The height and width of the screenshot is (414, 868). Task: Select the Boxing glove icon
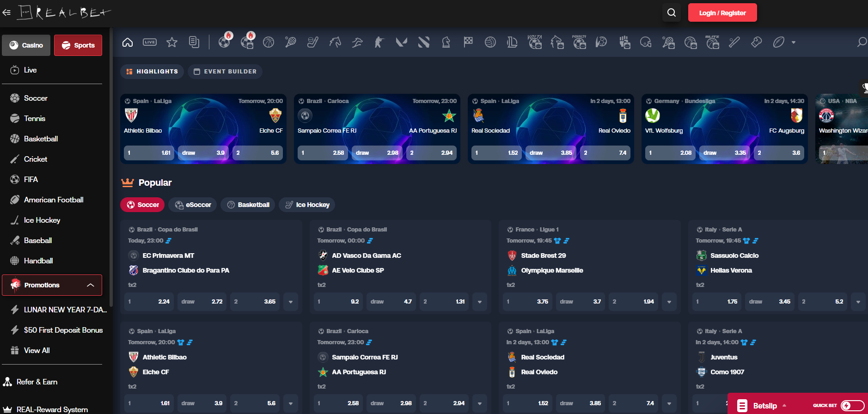pos(757,43)
